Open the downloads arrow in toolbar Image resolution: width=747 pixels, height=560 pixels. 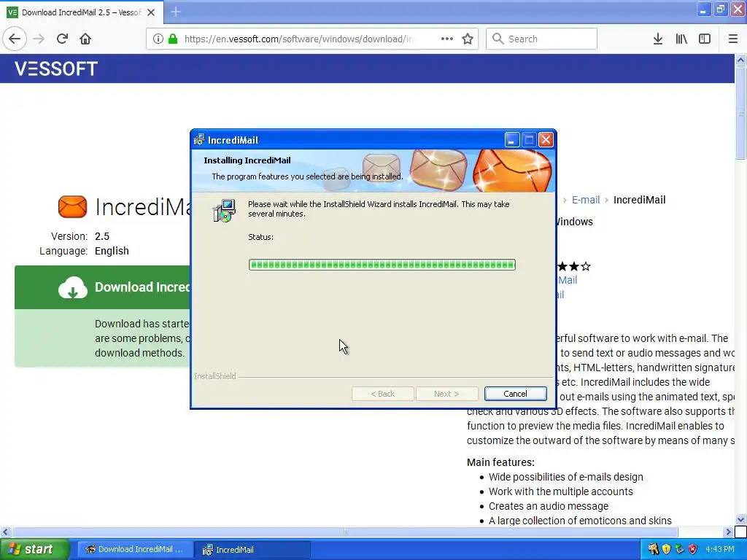[658, 39]
